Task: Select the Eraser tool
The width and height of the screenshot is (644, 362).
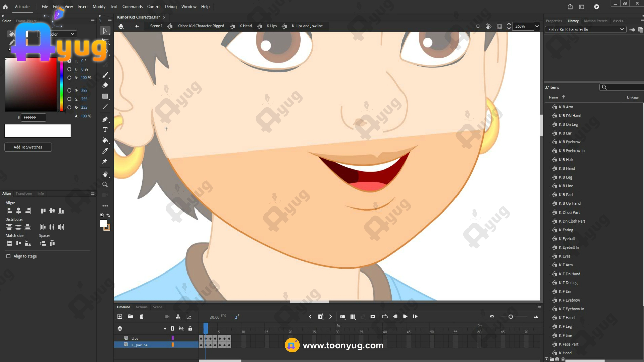Action: coord(105,85)
